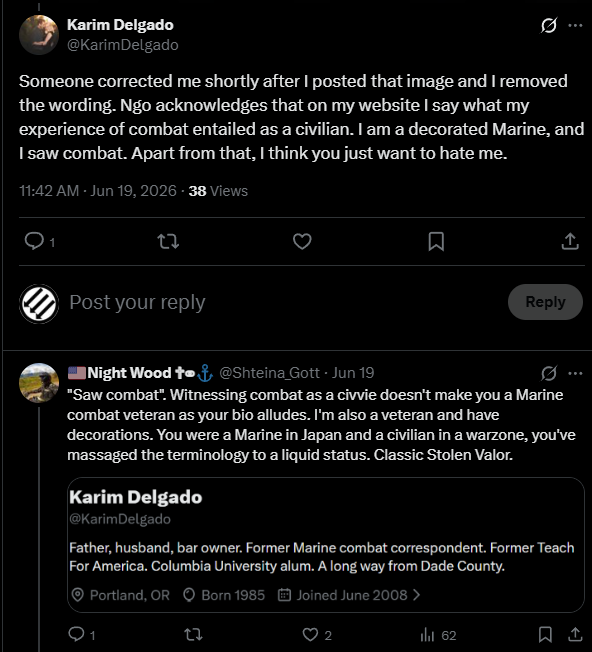Open more options on Night Wood's reply
This screenshot has height=652, width=592.
575,373
